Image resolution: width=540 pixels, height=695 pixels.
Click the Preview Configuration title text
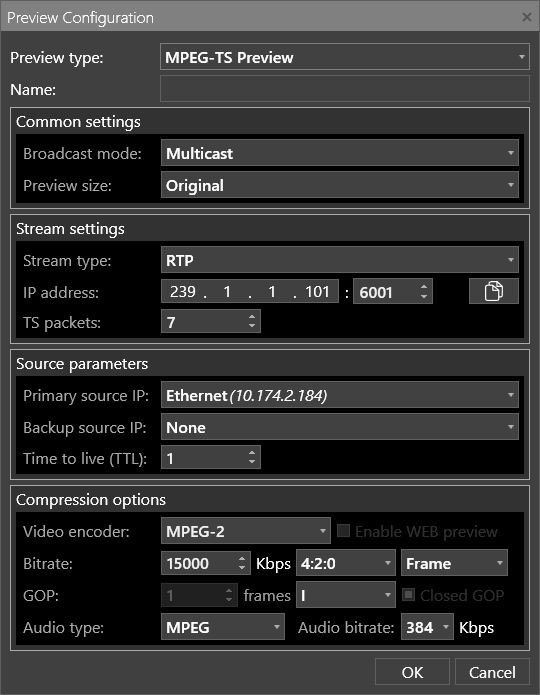coord(80,18)
